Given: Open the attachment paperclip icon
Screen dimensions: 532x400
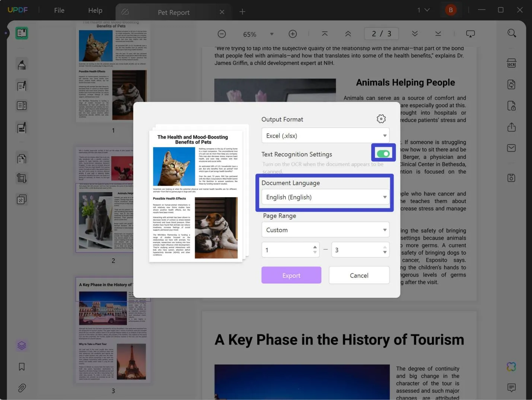Looking at the screenshot, I should click(x=22, y=388).
